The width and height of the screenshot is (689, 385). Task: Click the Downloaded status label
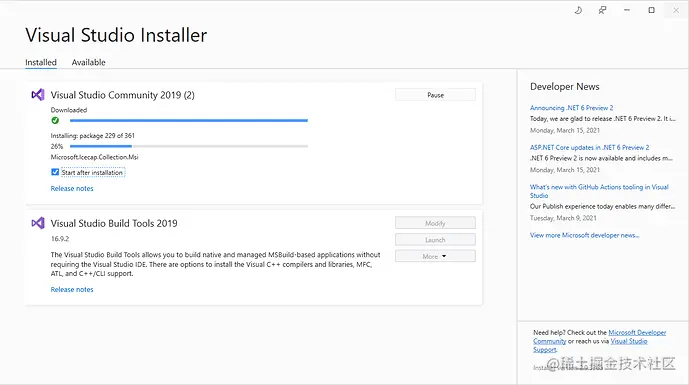click(69, 110)
